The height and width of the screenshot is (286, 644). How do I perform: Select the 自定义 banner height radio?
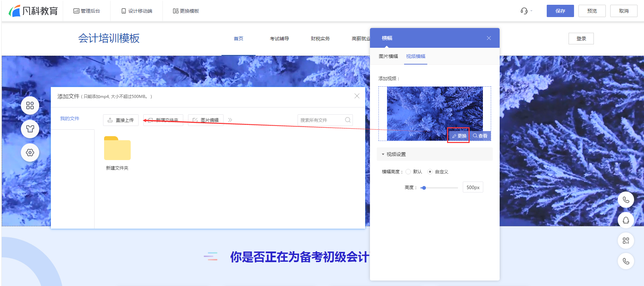point(430,172)
